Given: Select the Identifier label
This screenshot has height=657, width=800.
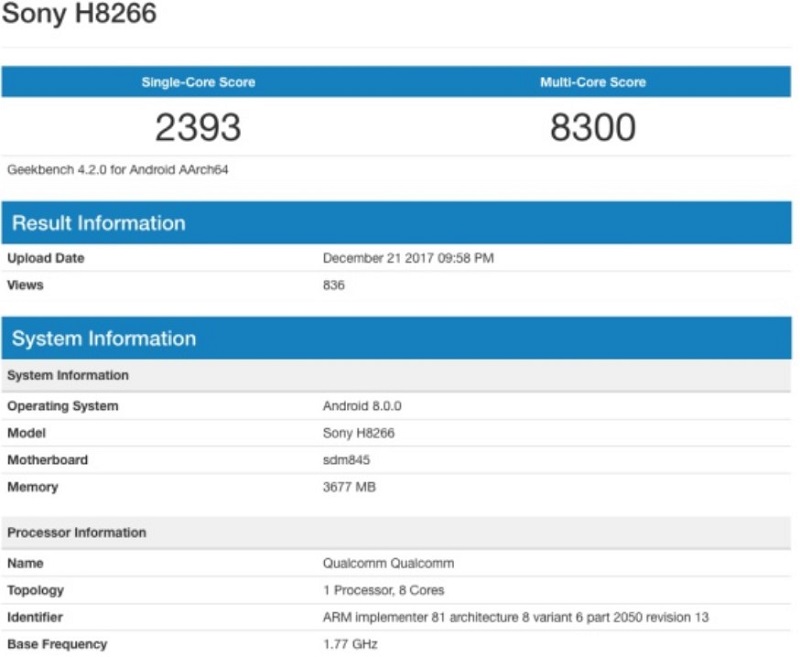Looking at the screenshot, I should (35, 617).
